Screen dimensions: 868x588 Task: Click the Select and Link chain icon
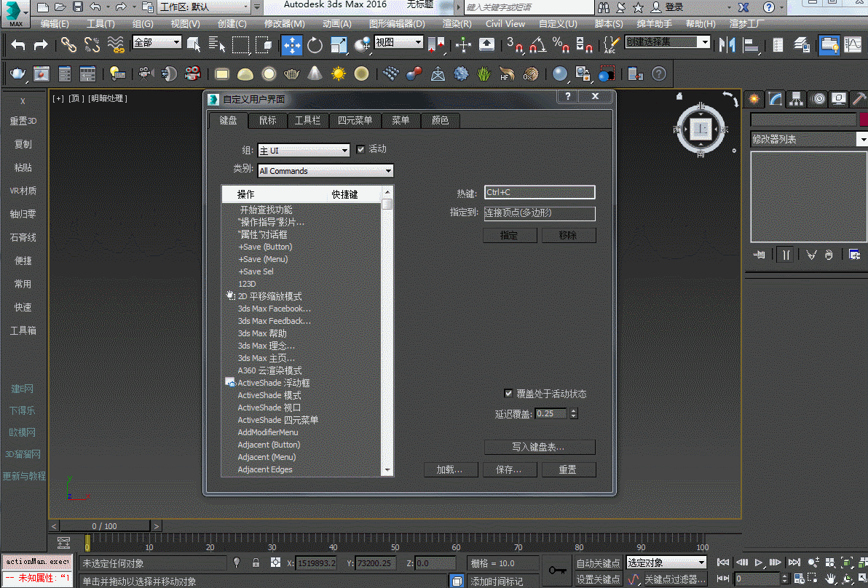68,45
